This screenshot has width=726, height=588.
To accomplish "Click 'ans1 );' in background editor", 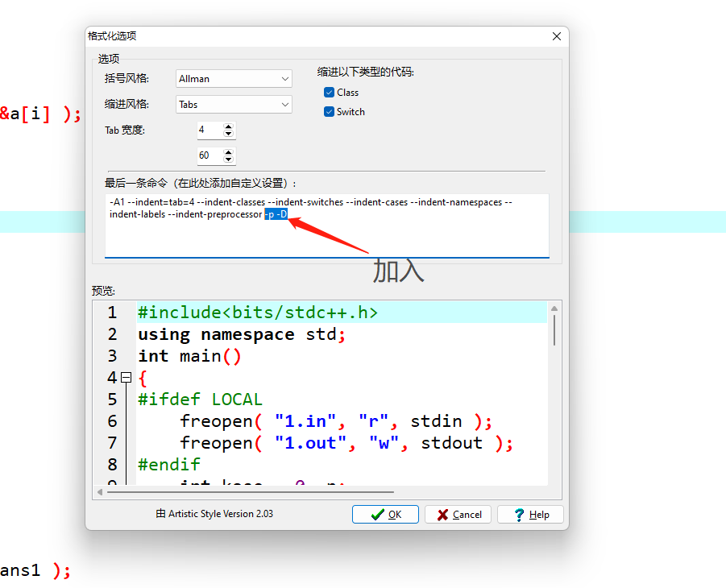I will [x=35, y=570].
